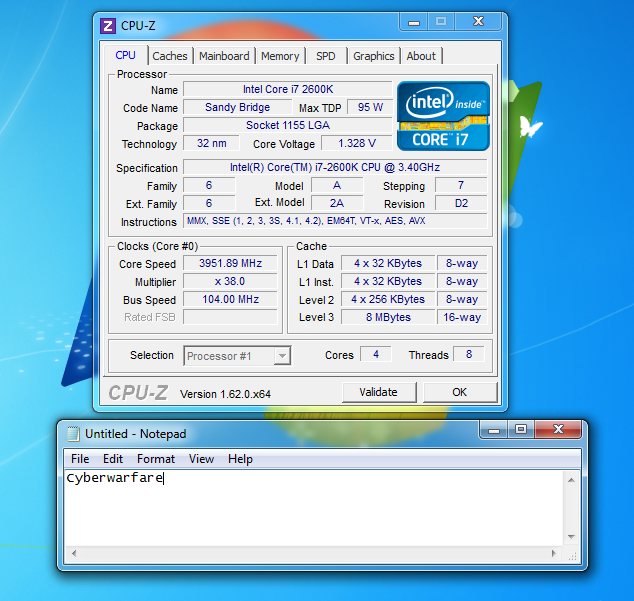Click the Instructions field listing MMX, SSE
Image resolution: width=634 pixels, height=601 pixels.
[335, 221]
